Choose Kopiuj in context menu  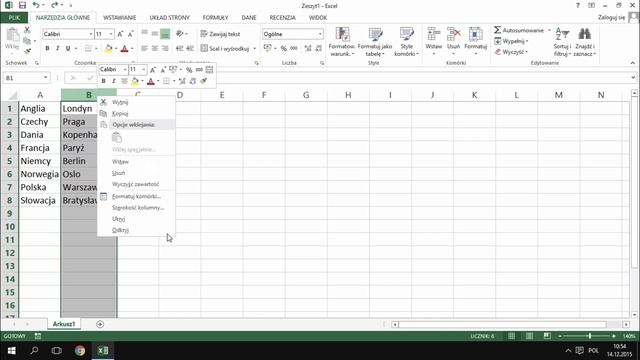pos(120,113)
